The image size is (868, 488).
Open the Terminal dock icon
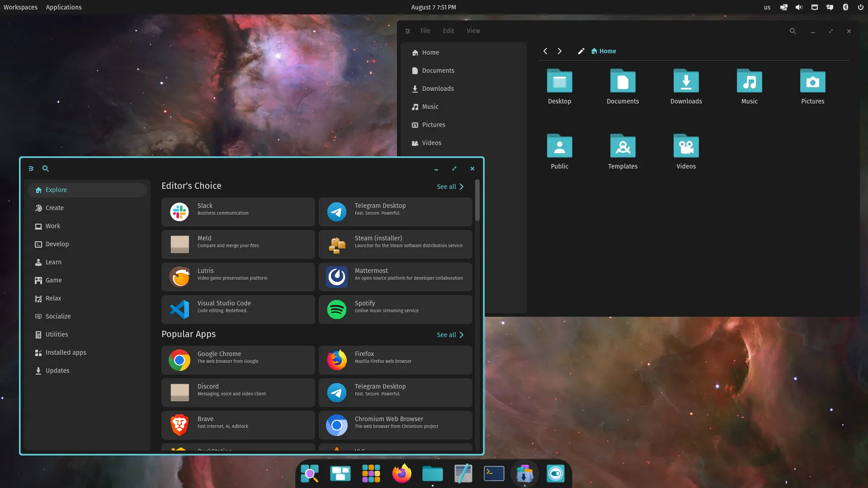coord(494,474)
